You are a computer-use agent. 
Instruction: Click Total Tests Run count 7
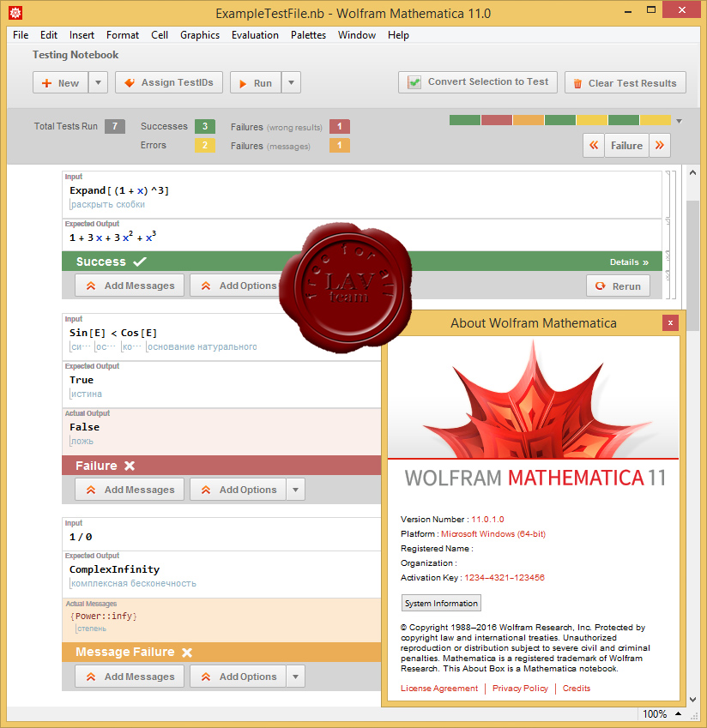(115, 126)
